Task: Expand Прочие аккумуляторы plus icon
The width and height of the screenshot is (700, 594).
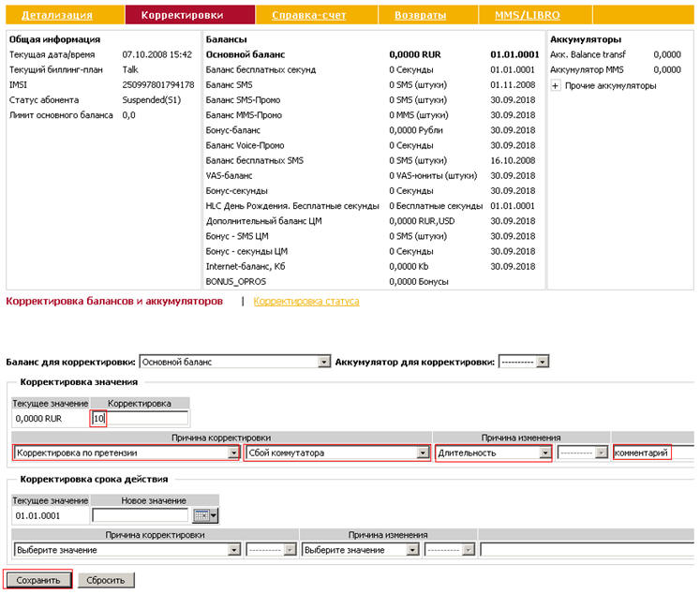Action: (x=555, y=85)
